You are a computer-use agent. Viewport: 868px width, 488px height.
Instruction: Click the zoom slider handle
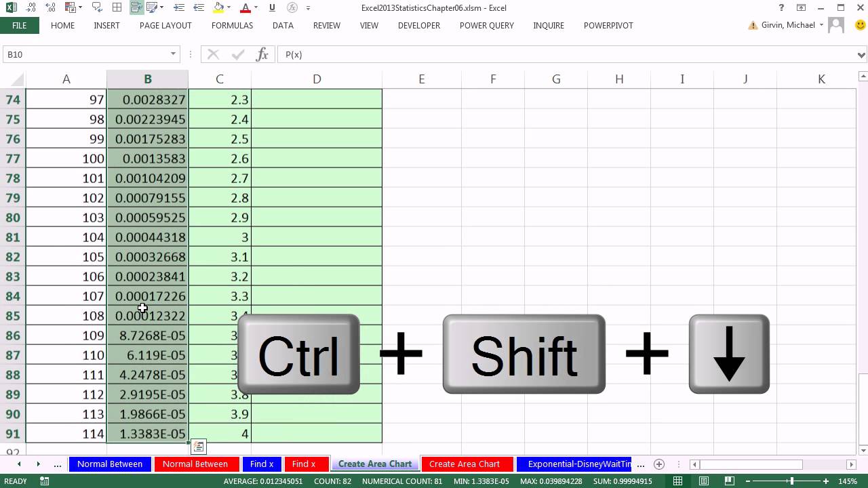click(791, 481)
